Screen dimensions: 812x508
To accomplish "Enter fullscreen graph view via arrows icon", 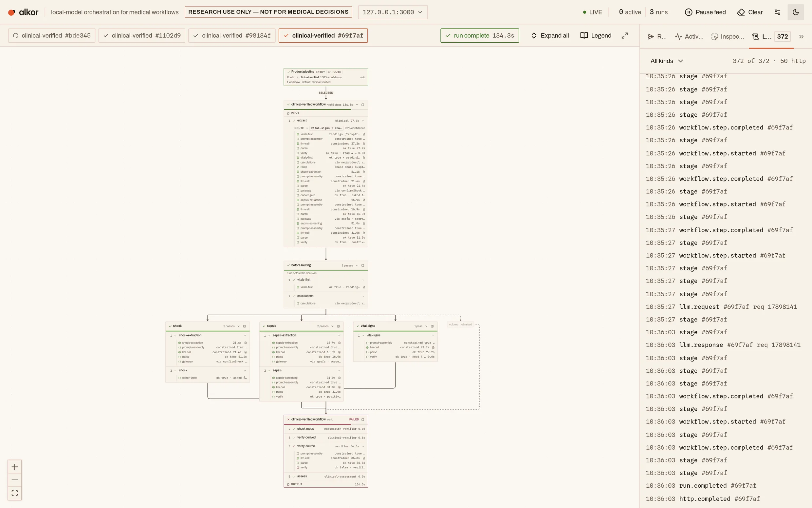I will [x=624, y=36].
